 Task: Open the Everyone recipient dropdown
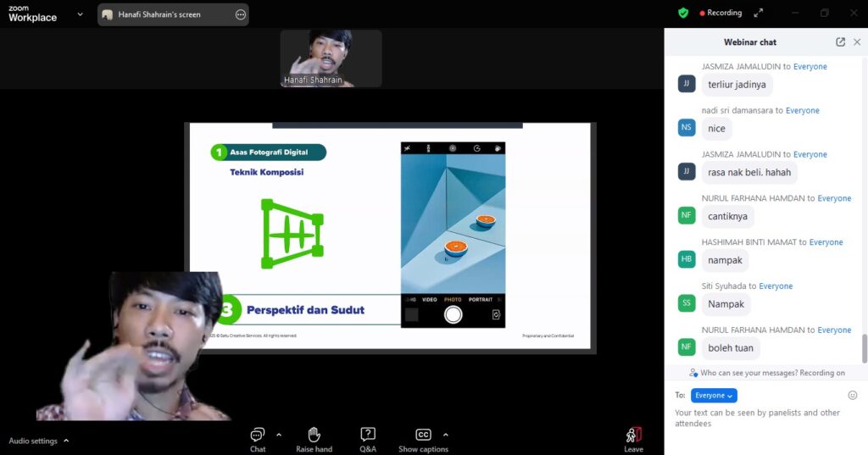coord(714,395)
